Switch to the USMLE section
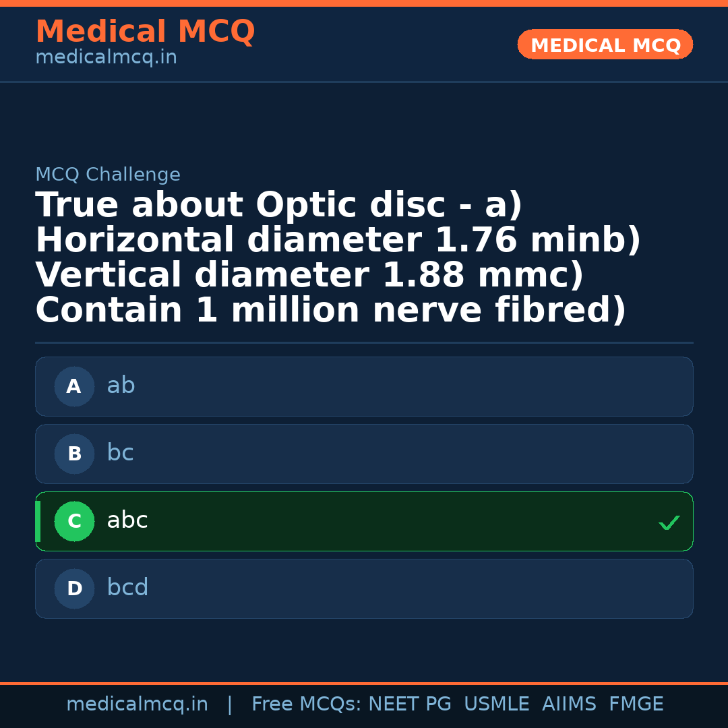728x728 pixels. pyautogui.click(x=497, y=704)
